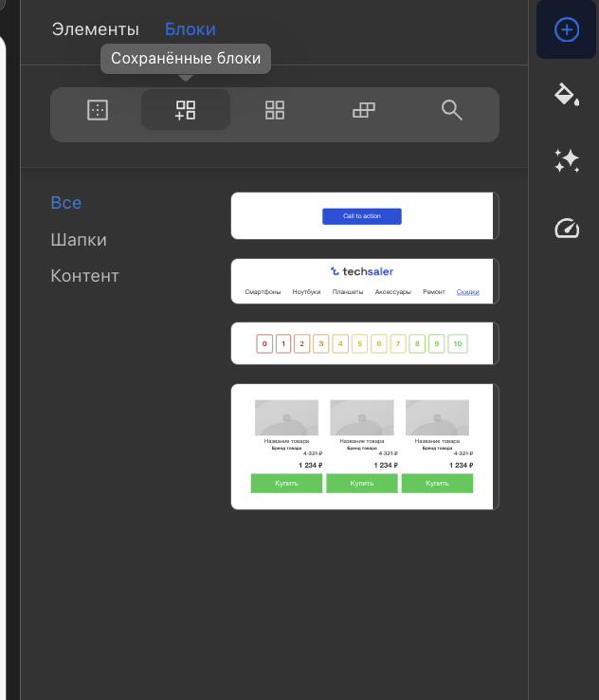Image resolution: width=599 pixels, height=700 pixels.
Task: Filter blocks by Контент category
Action: point(84,276)
